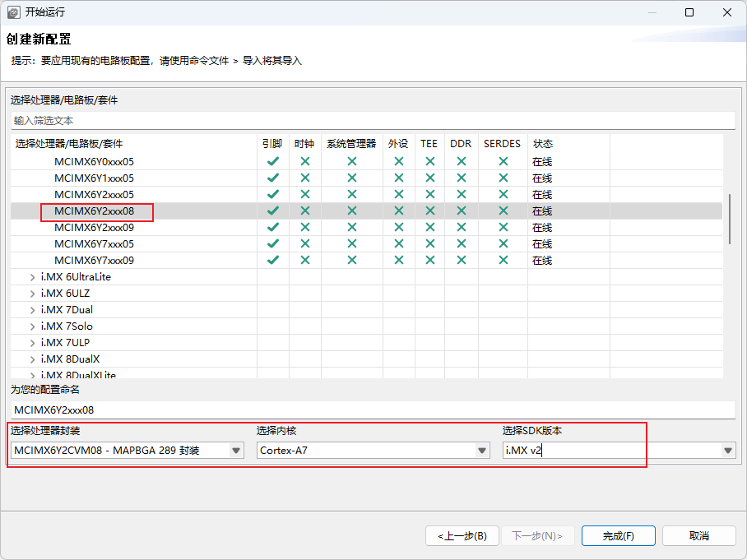Click the 状态 column header
The height and width of the screenshot is (560, 747).
pos(542,144)
